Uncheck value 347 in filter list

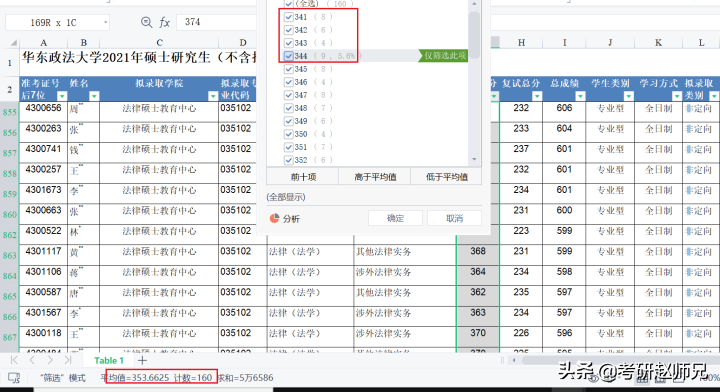[288, 95]
